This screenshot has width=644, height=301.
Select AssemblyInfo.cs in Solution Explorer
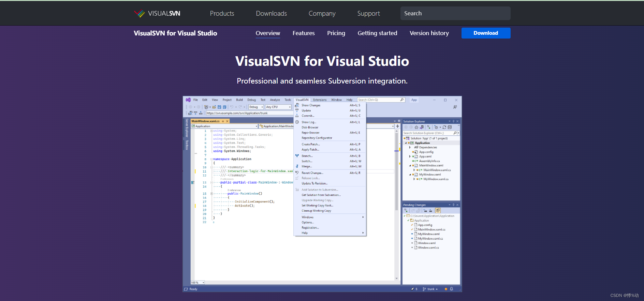(x=429, y=161)
